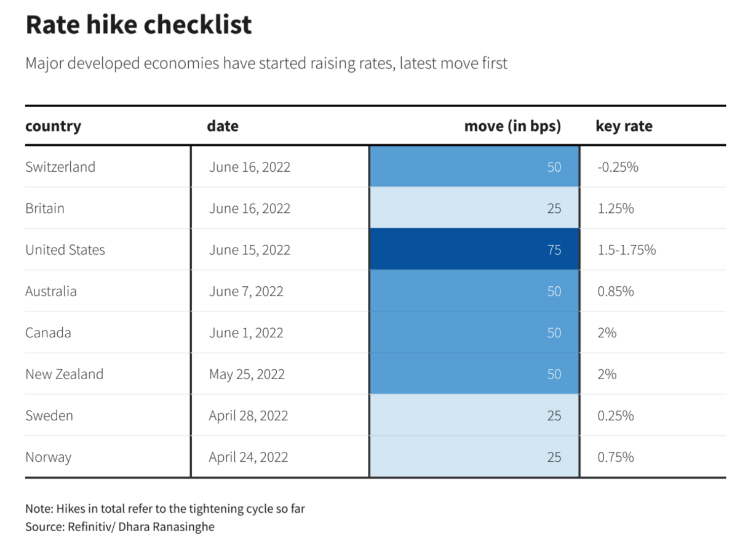Click Switzerland's blue 50 bps cell
This screenshot has width=756, height=554.
(474, 167)
